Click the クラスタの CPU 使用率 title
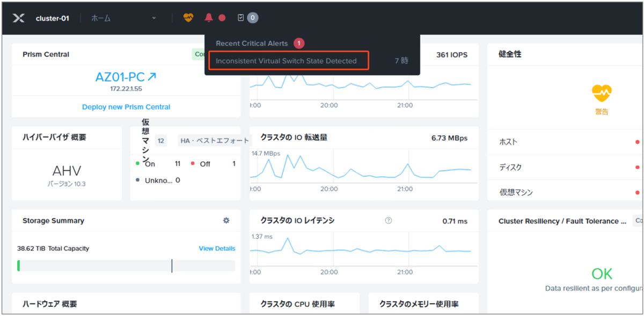 [x=298, y=304]
